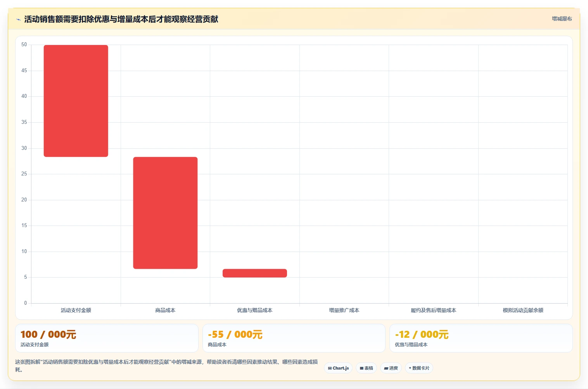Click the y-axis value 50

point(24,45)
